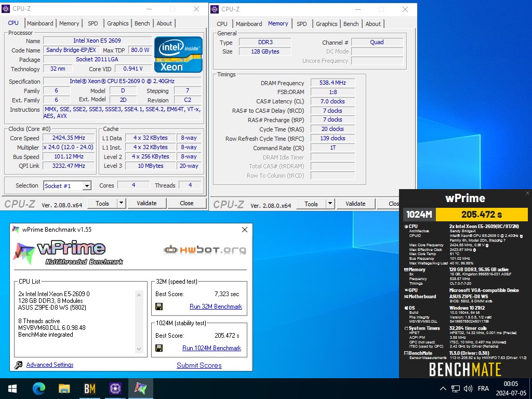Click Tools button in CPU-Z processor window
Image resolution: width=532 pixels, height=399 pixels.
point(102,203)
